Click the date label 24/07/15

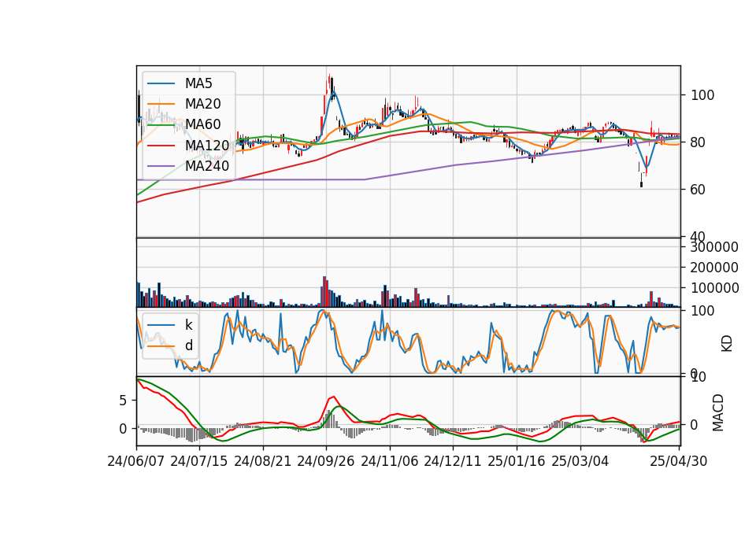(x=198, y=461)
